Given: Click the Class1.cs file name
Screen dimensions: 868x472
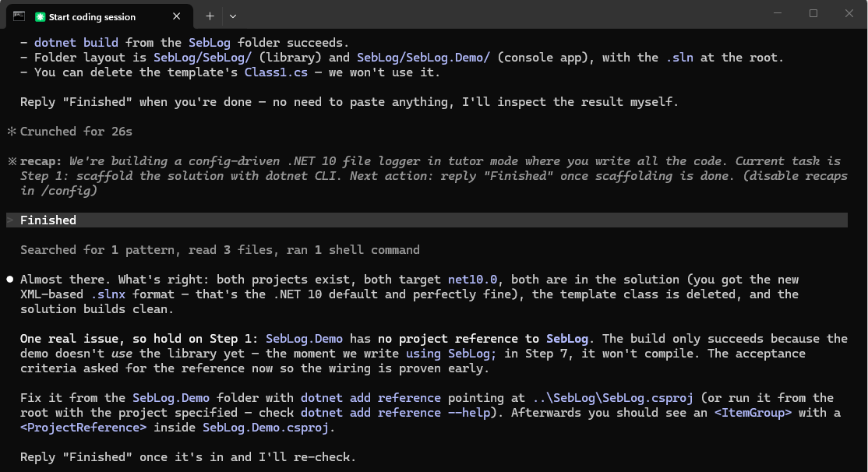Looking at the screenshot, I should (276, 72).
